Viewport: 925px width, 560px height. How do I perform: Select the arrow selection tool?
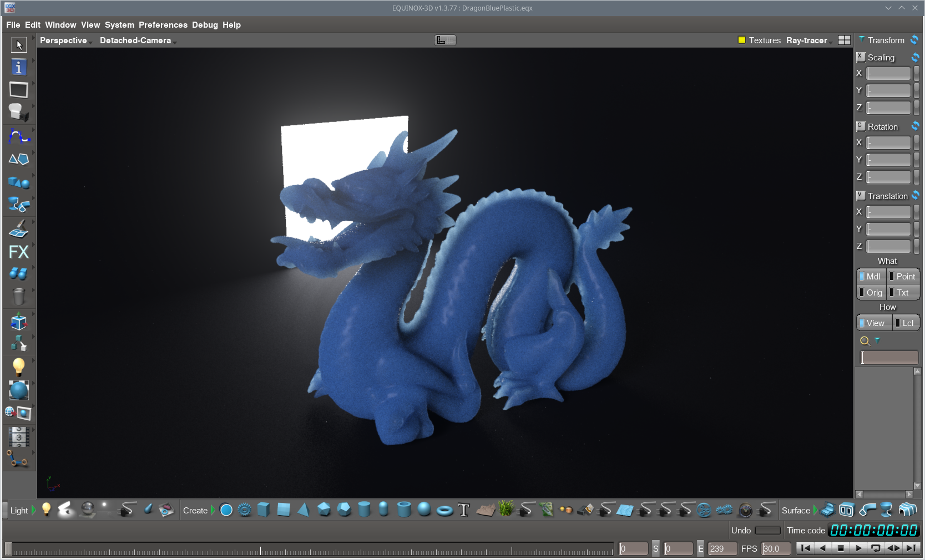(19, 45)
